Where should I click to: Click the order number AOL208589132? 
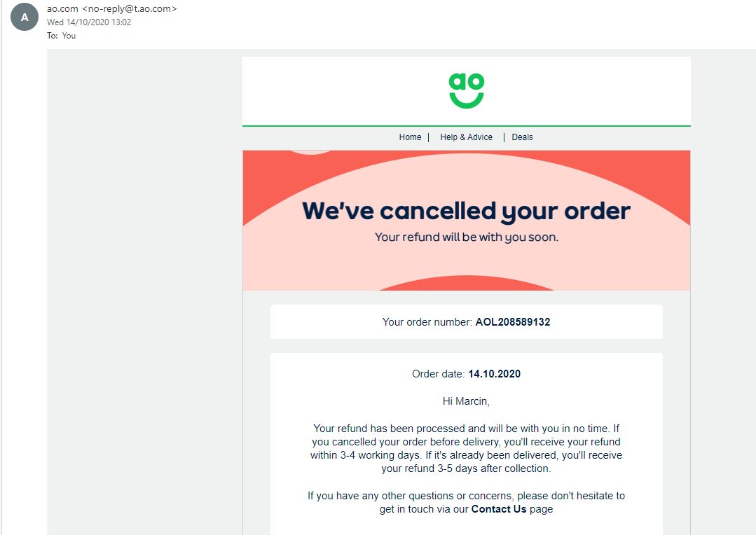coord(512,322)
